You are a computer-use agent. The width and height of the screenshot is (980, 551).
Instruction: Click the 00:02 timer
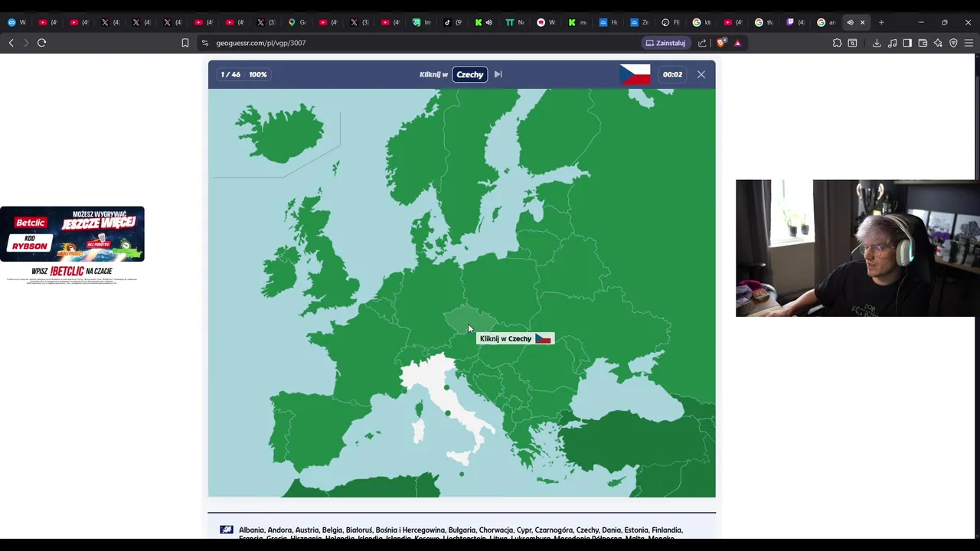point(672,74)
